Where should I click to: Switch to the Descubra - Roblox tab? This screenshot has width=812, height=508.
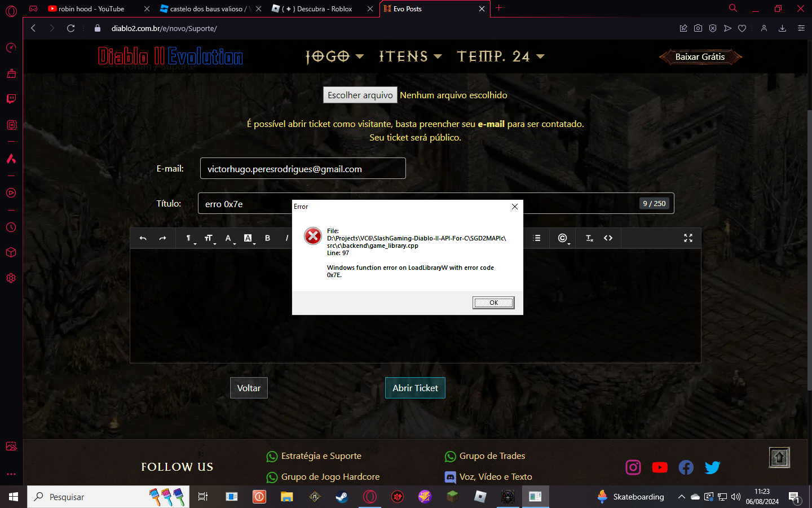[322, 8]
